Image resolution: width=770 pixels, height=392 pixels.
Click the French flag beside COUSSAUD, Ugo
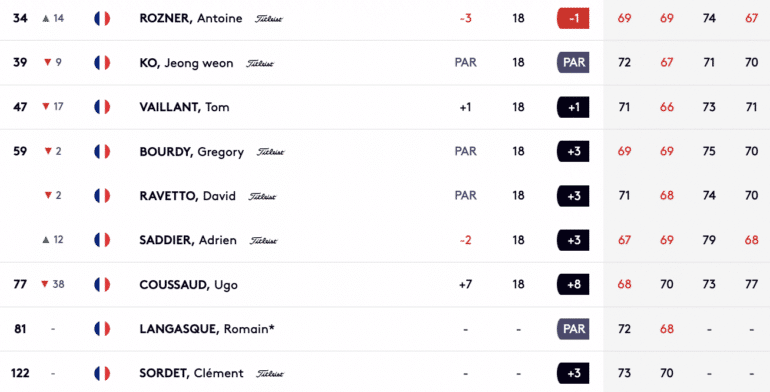coord(102,284)
